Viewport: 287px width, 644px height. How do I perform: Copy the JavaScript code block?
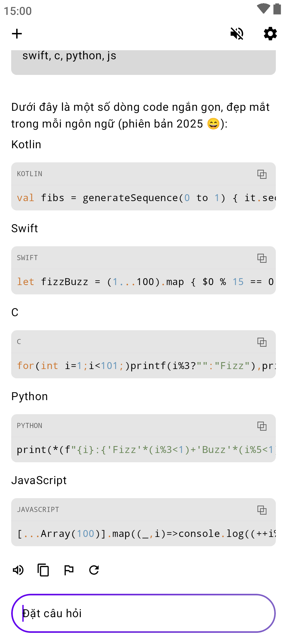pyautogui.click(x=262, y=510)
